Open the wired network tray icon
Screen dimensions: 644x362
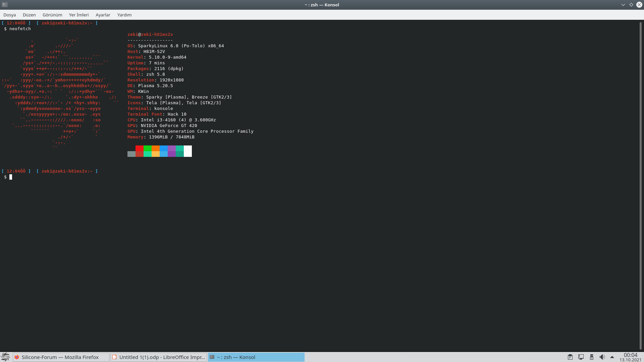tap(581, 357)
